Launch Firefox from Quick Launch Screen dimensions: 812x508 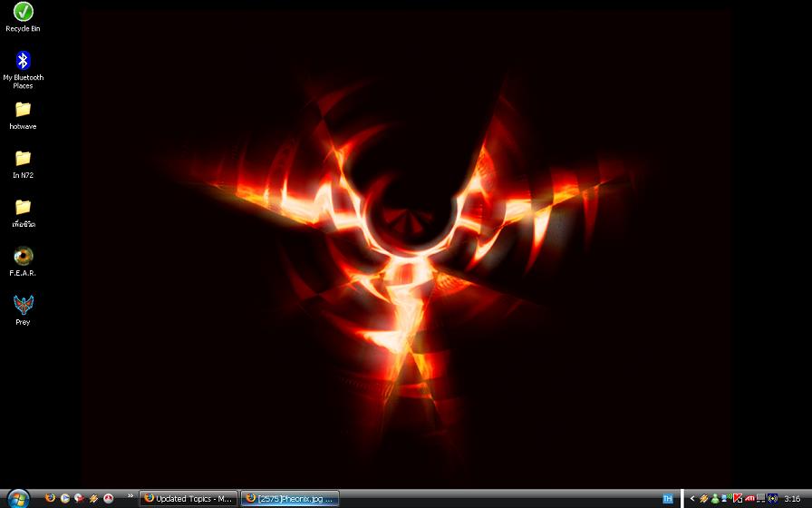[x=50, y=498]
